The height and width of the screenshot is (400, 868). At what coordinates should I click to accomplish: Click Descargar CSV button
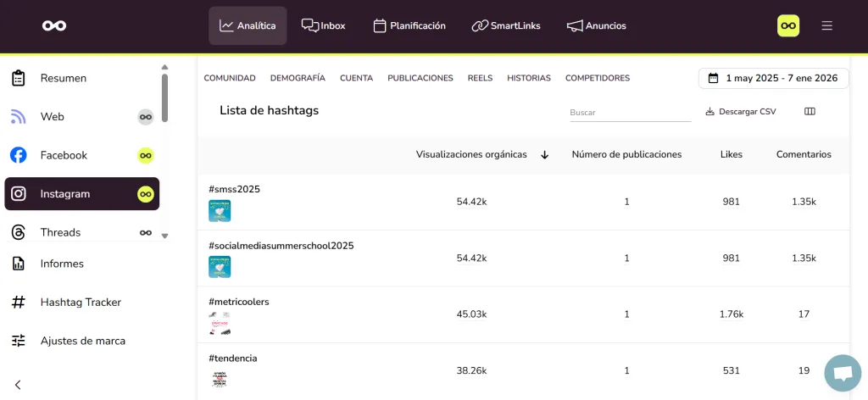pos(741,112)
